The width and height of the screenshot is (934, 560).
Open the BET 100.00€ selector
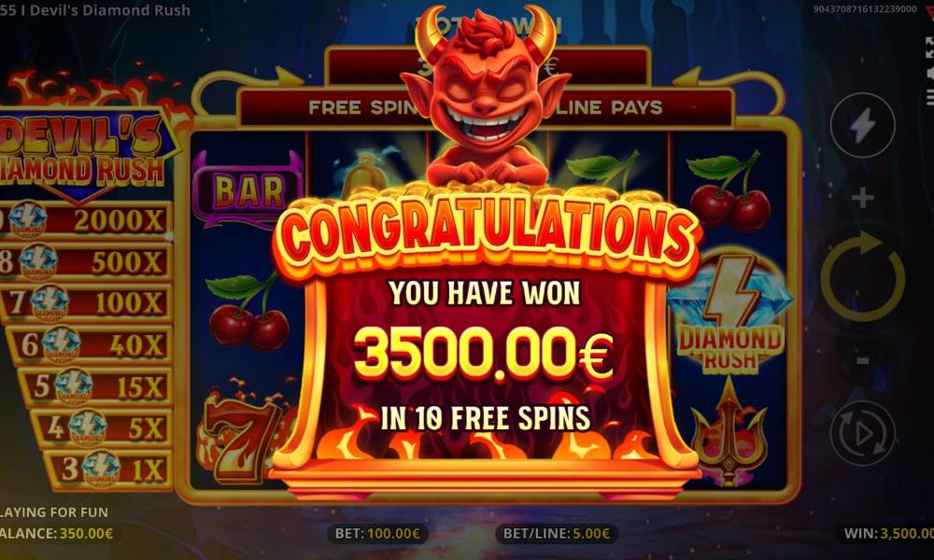pos(377,533)
